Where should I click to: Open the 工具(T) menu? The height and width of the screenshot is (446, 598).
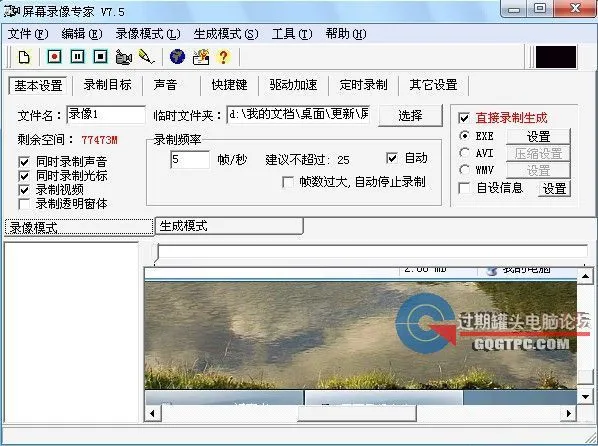pos(292,34)
